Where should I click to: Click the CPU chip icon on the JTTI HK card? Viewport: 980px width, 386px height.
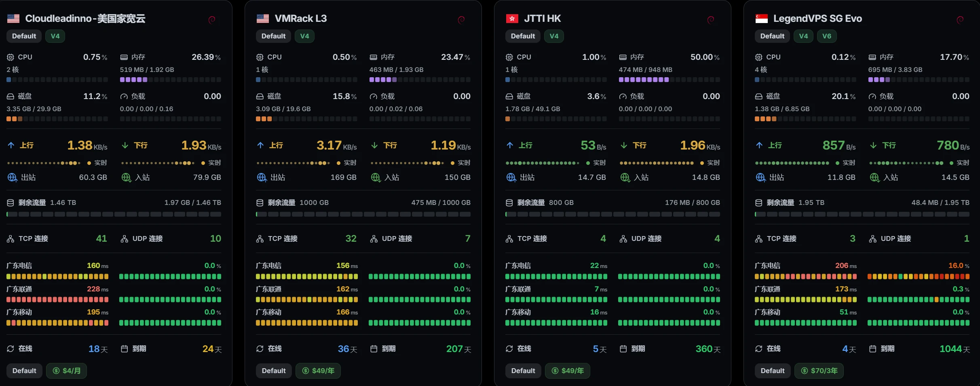coord(509,57)
